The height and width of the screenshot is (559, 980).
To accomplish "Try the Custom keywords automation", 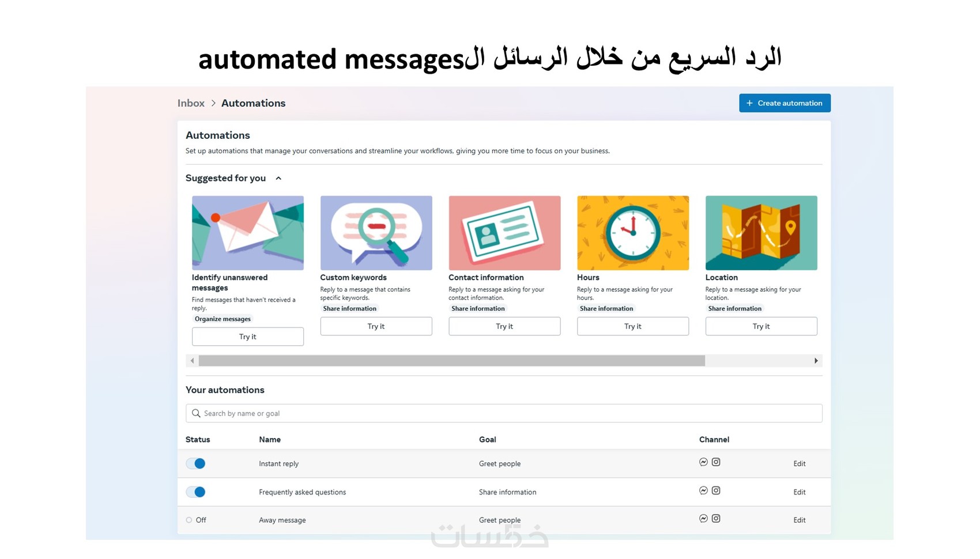I will point(376,326).
